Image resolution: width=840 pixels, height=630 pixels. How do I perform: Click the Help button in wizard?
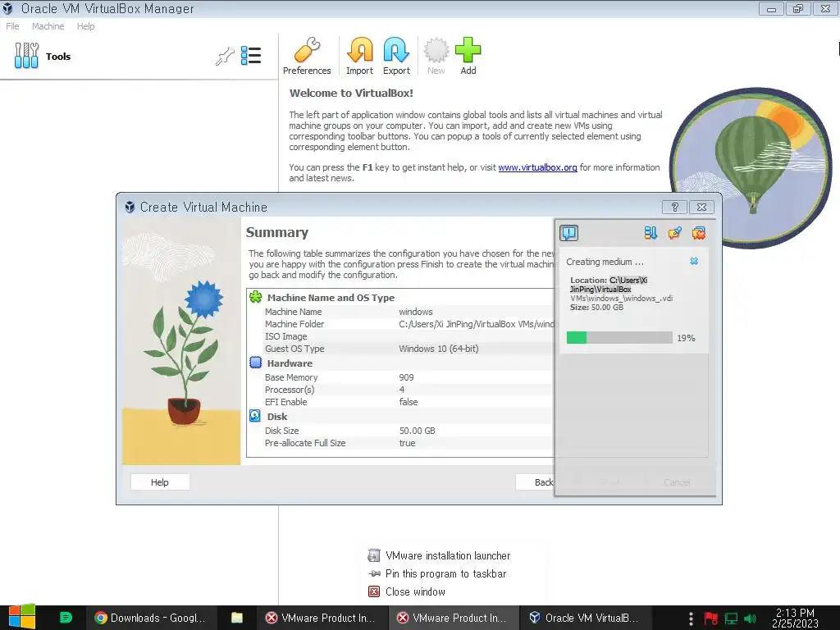coord(160,482)
